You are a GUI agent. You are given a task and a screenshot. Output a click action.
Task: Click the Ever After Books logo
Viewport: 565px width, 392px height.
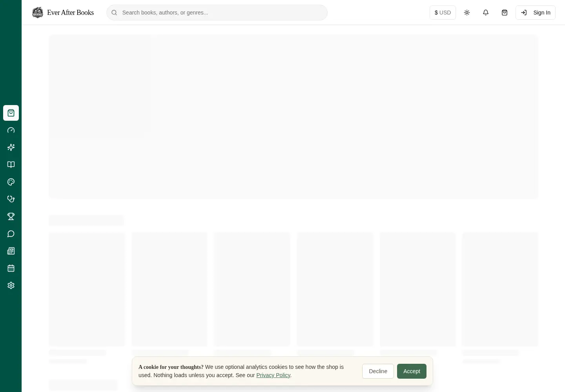tap(38, 13)
